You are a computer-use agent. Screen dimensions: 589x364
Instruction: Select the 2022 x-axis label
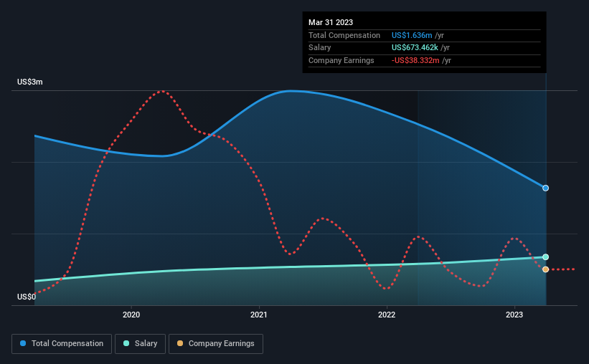click(387, 315)
